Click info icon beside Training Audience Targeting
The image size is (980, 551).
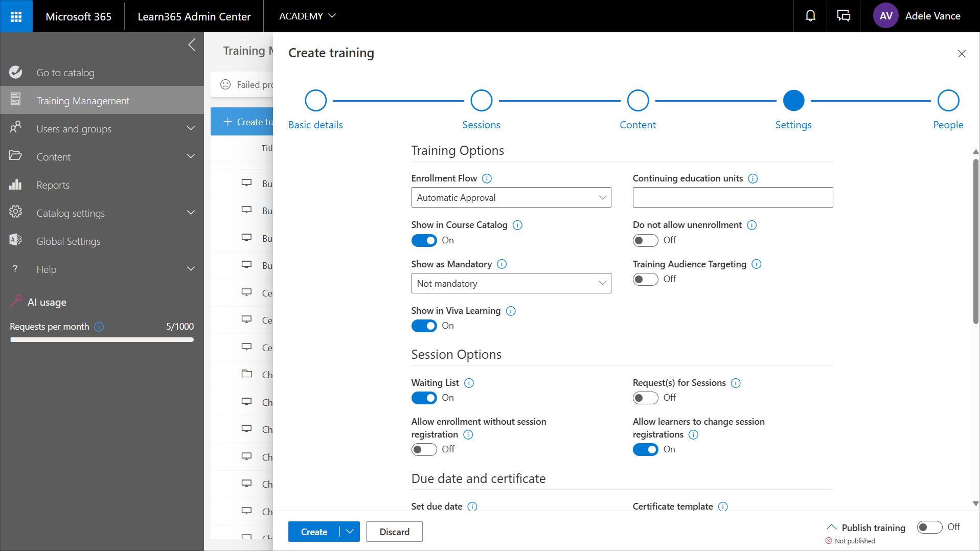pos(757,264)
